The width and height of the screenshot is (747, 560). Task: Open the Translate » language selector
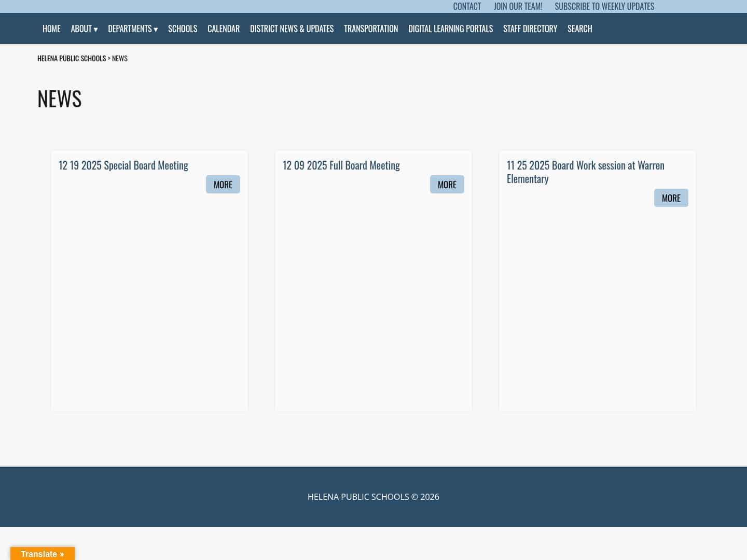pos(43,554)
